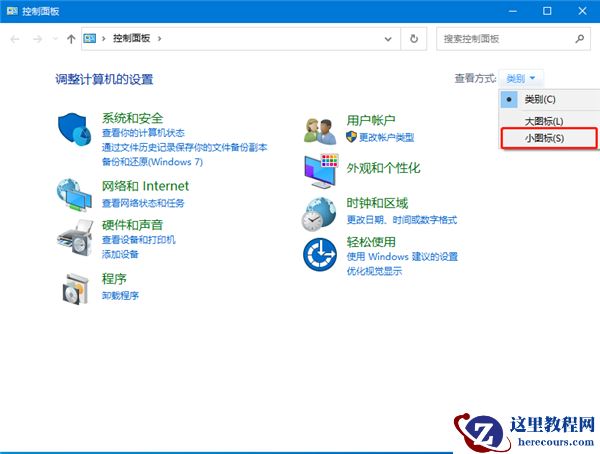Click 添加设备 link
This screenshot has width=600, height=454.
tap(120, 254)
